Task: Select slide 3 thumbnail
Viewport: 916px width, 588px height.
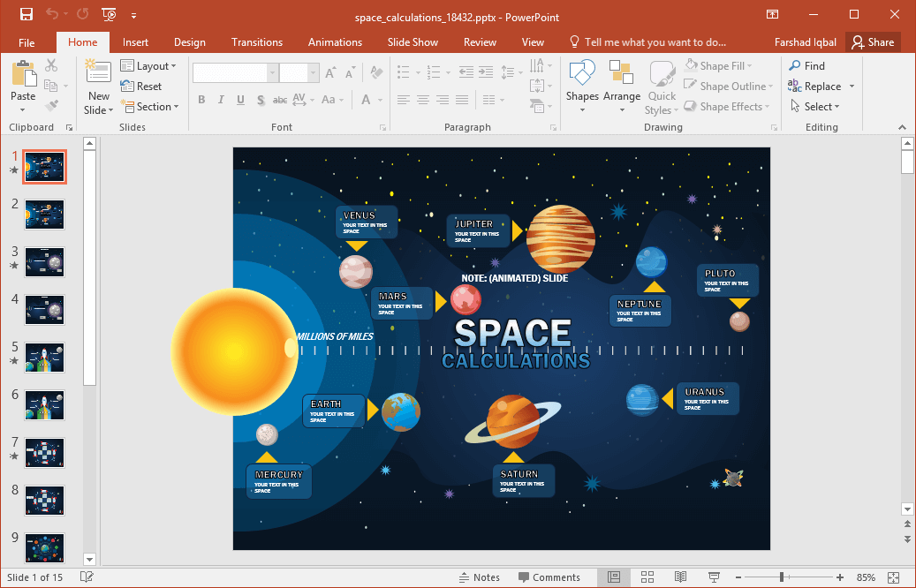Action: click(x=45, y=262)
